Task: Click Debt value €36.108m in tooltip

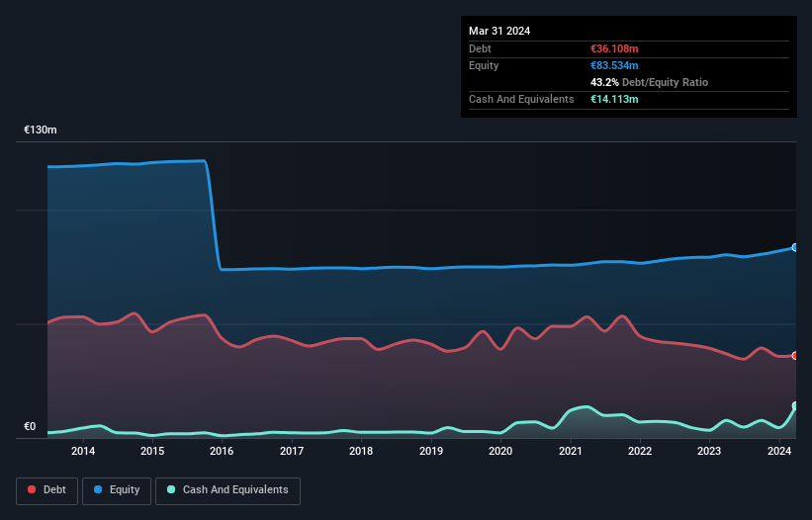Action: click(614, 48)
